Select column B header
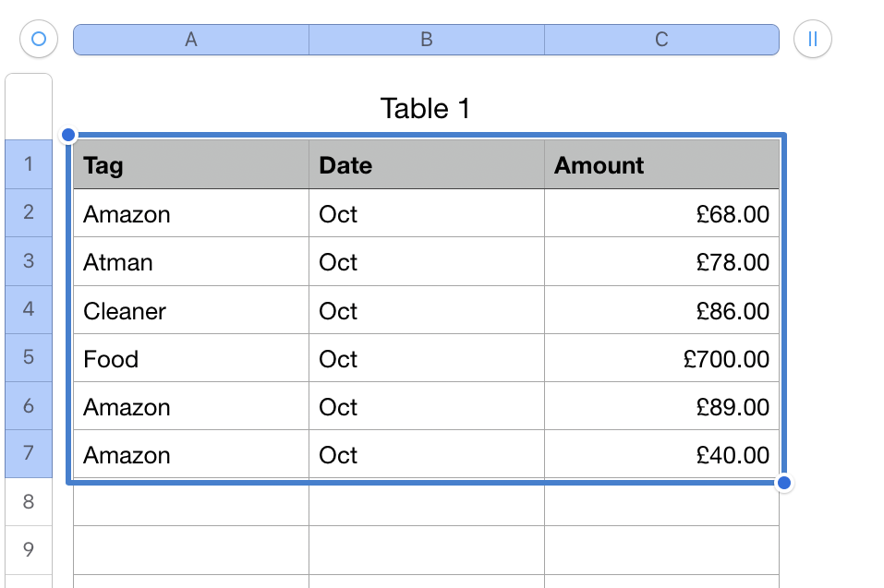The width and height of the screenshot is (884, 588). coord(427,40)
